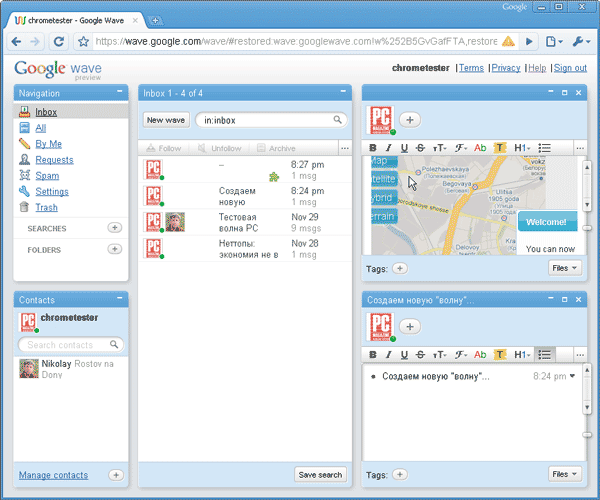The image size is (600, 500).
Task: Open inbox toolbar more options menu
Action: (345, 148)
